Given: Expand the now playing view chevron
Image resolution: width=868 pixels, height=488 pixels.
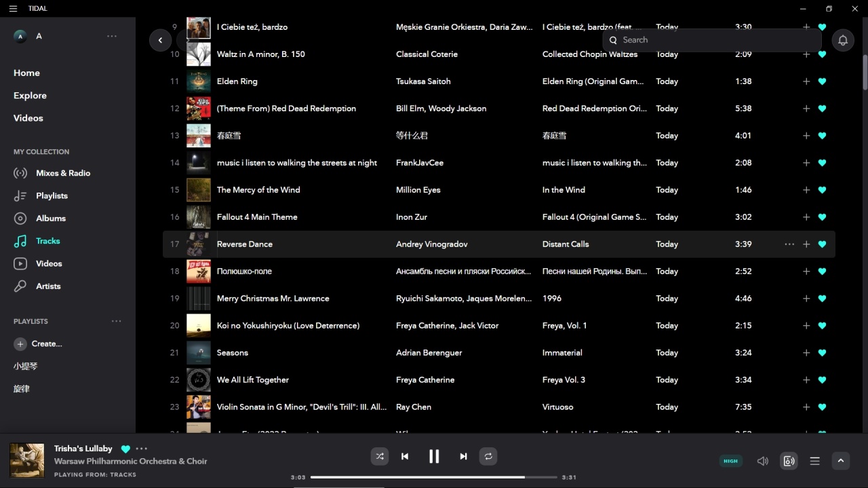Looking at the screenshot, I should tap(840, 461).
